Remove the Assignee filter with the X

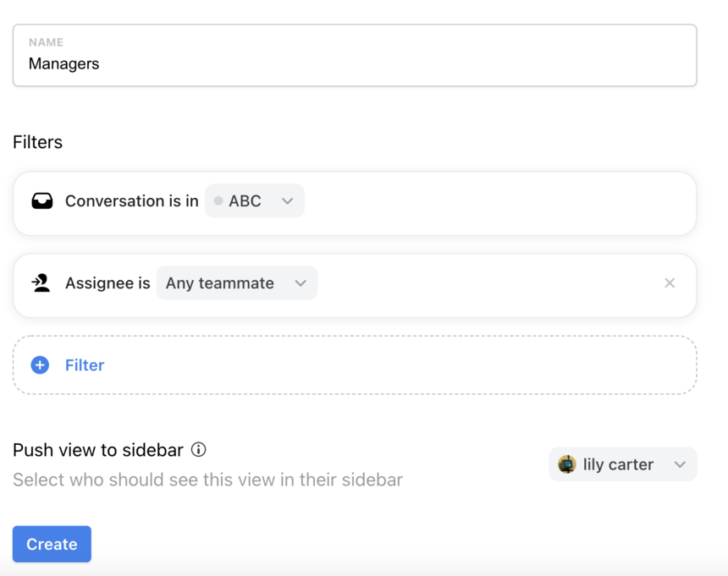tap(670, 283)
